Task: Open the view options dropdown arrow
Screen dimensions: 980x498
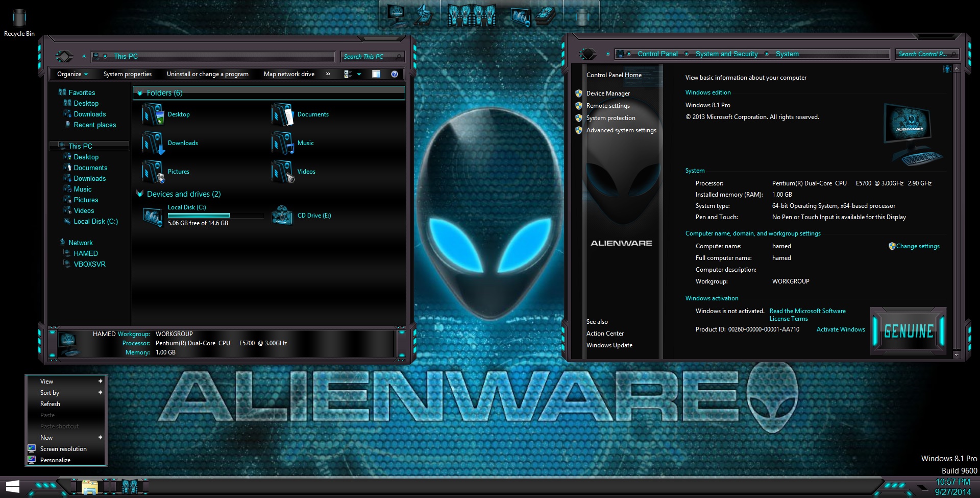Action: pos(359,74)
